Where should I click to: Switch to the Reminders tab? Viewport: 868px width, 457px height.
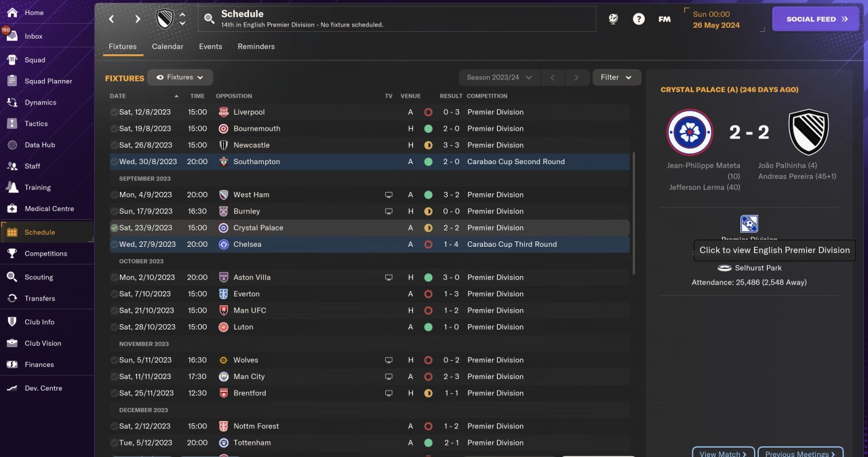click(x=256, y=47)
